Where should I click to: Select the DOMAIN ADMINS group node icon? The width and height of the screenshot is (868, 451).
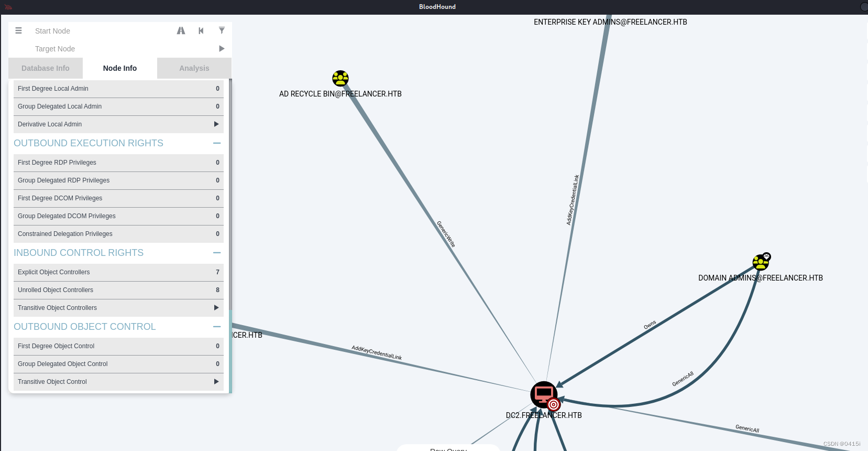[x=761, y=262]
